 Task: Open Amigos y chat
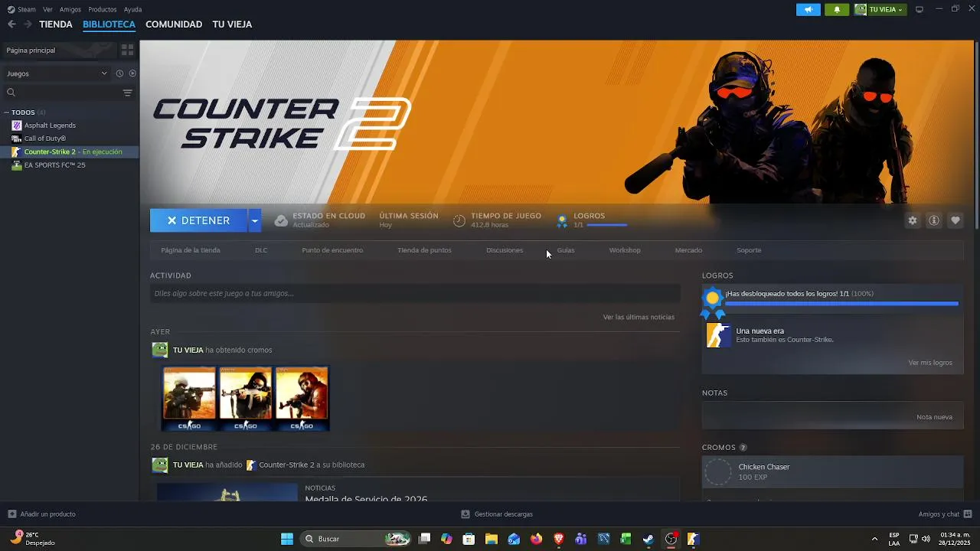945,514
